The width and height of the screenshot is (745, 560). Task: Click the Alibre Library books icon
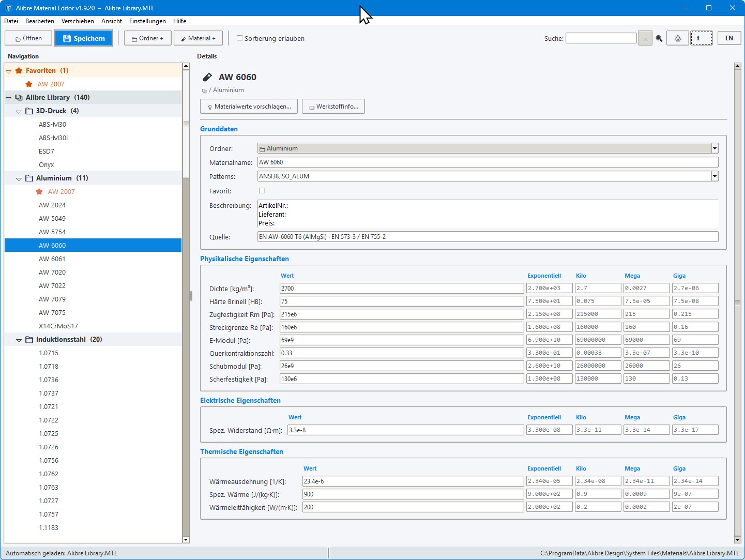click(x=19, y=97)
